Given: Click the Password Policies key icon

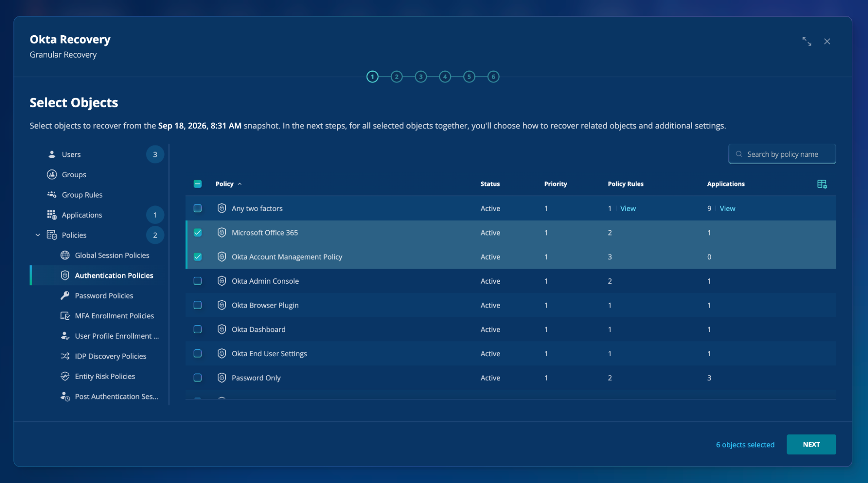Looking at the screenshot, I should click(x=65, y=295).
